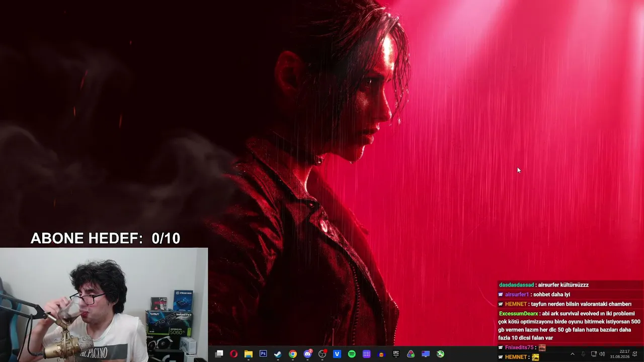Open Discord with the notification badge

click(x=307, y=354)
